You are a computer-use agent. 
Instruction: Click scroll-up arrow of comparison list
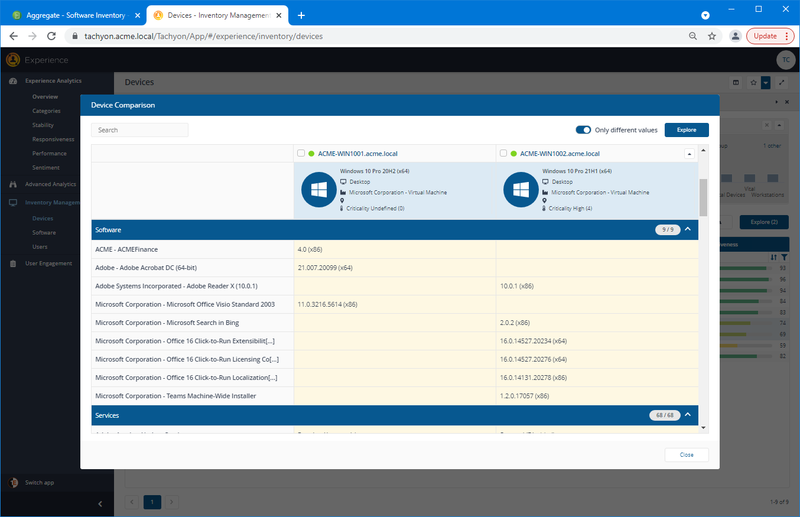pos(703,150)
